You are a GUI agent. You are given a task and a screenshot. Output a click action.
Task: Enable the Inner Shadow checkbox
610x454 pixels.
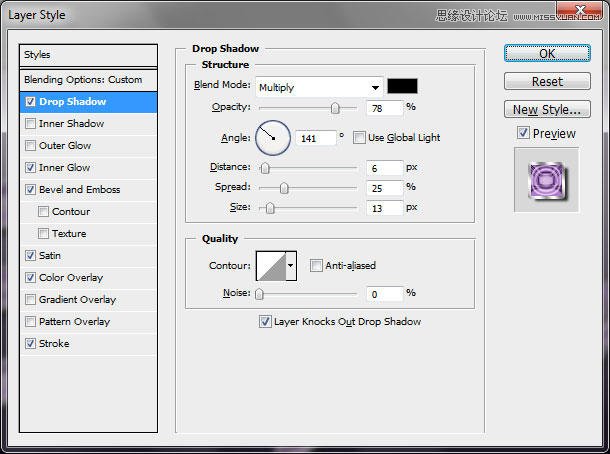click(x=30, y=124)
